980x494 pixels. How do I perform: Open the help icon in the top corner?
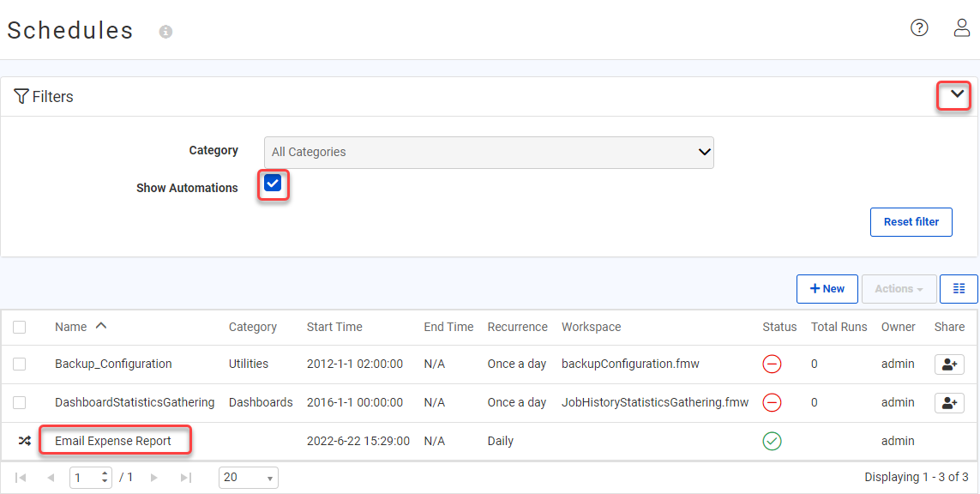click(x=919, y=27)
